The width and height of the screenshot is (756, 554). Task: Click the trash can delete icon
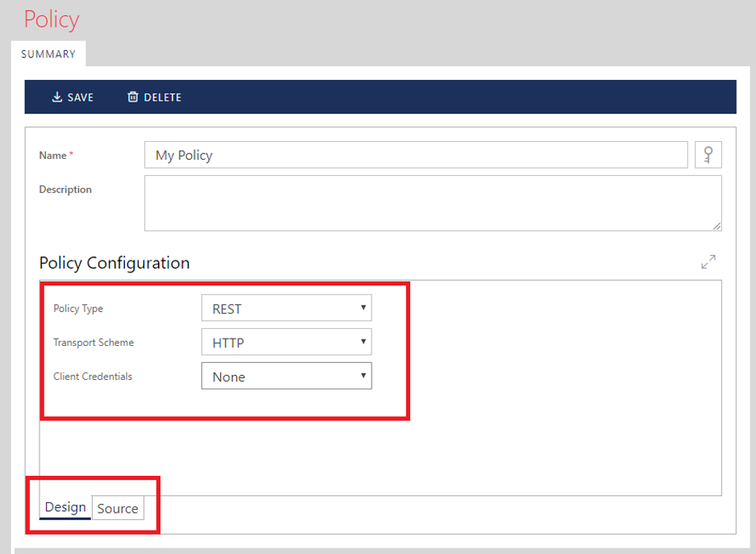pos(133,98)
